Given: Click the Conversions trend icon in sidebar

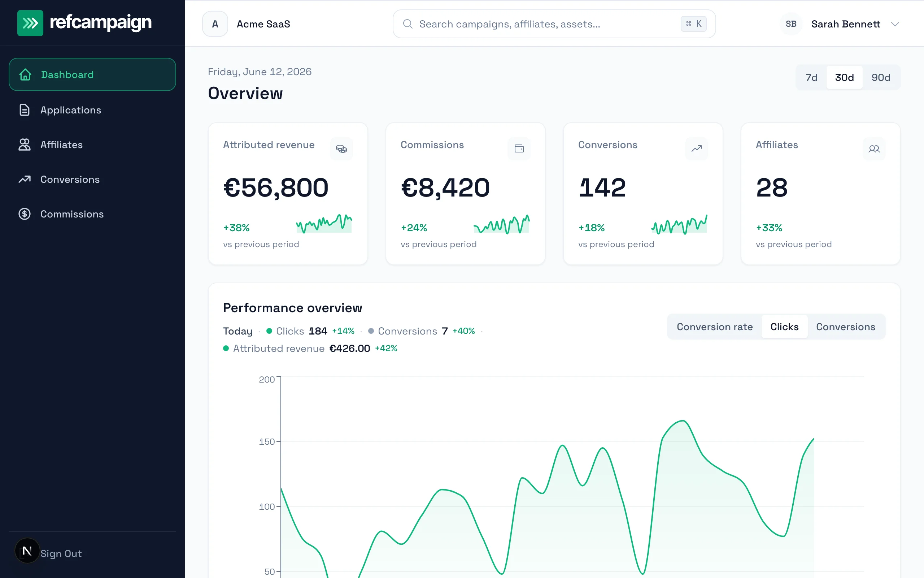Looking at the screenshot, I should tap(25, 179).
